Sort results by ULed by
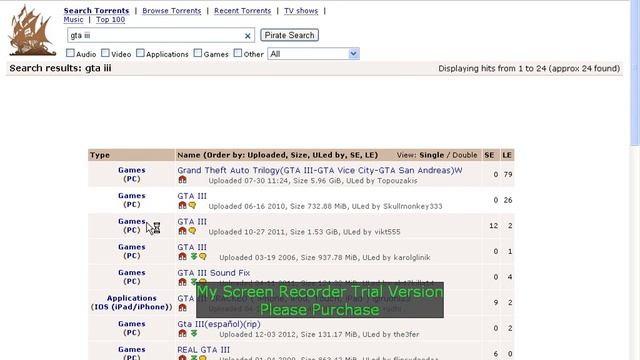 click(x=329, y=155)
